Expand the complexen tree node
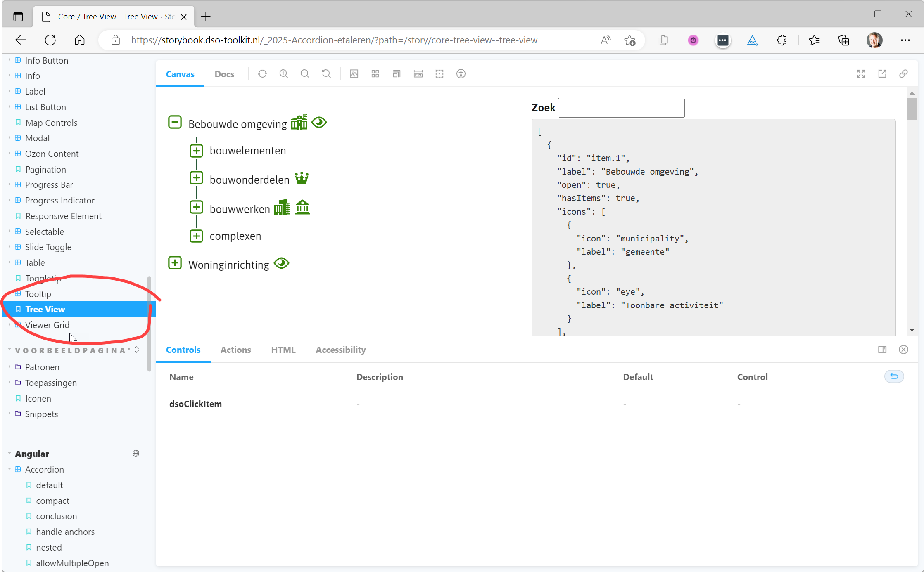924x572 pixels. (197, 236)
